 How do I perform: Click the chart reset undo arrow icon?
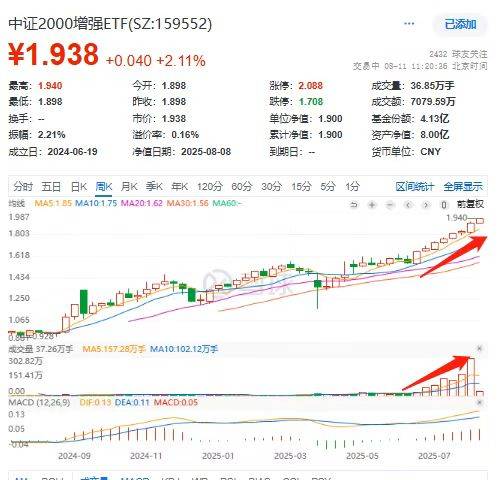pyautogui.click(x=354, y=205)
